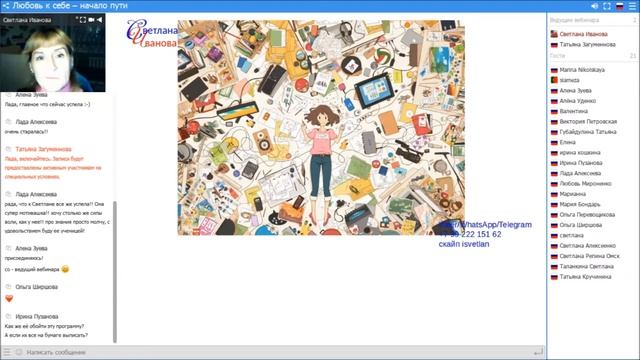Toggle the camera icon on the video panel
The width and height of the screenshot is (640, 360).
pos(91,20)
